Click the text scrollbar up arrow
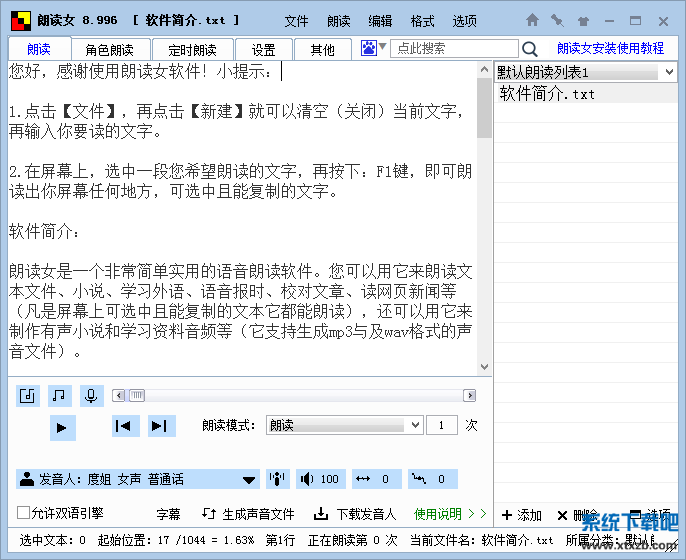Viewport: 686px width, 560px height. [x=484, y=69]
